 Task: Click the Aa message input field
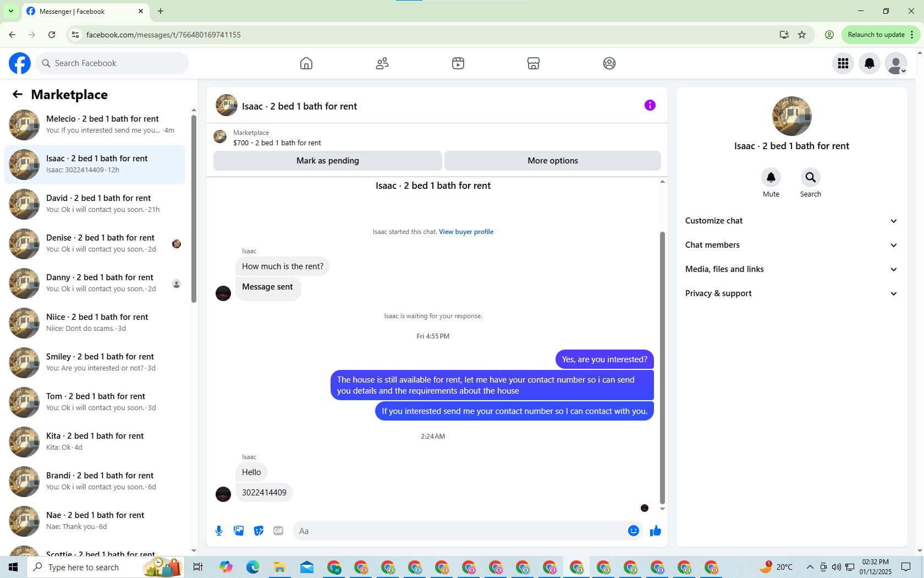coord(459,531)
